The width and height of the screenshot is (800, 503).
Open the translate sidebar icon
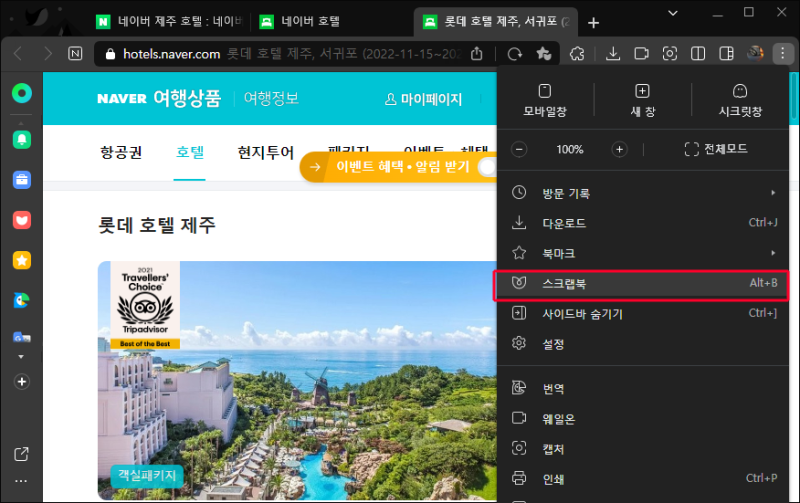(21, 337)
